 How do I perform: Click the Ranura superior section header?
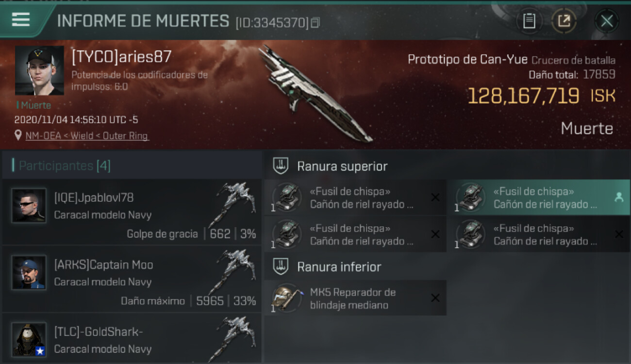point(342,166)
